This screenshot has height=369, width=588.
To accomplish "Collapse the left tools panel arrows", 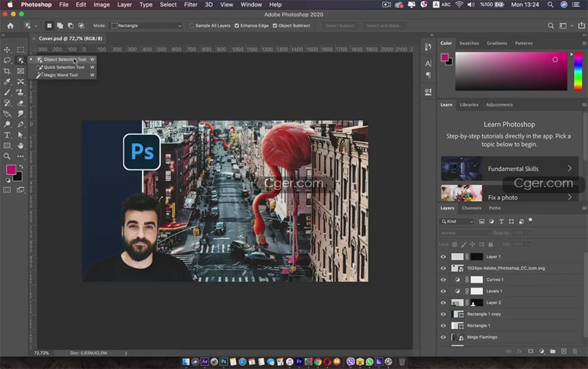I will point(3,35).
